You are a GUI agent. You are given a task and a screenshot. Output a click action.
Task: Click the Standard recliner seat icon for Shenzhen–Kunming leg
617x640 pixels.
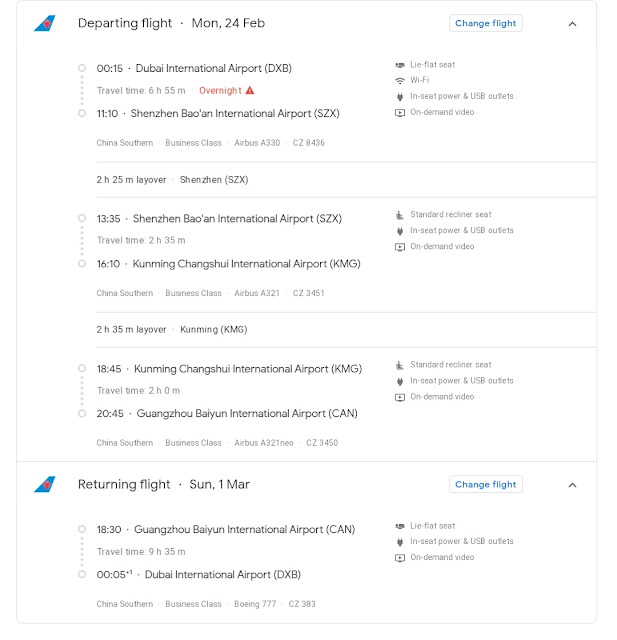point(400,215)
